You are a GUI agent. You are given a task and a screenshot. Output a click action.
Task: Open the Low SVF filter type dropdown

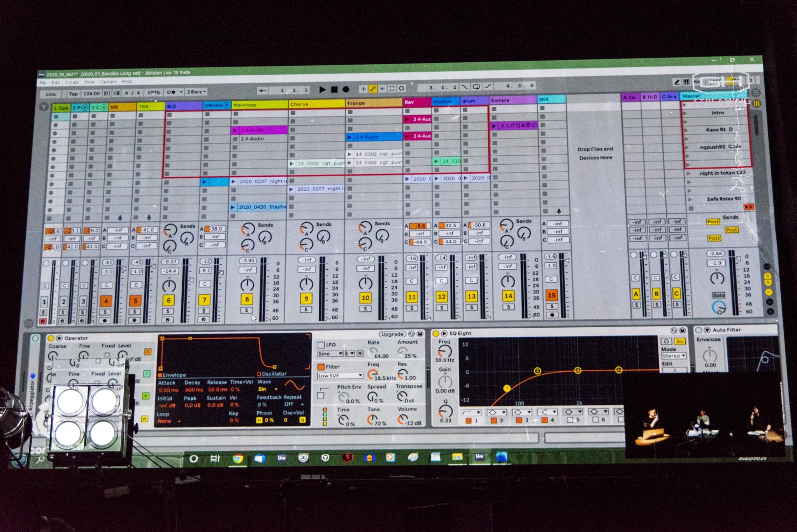(340, 376)
